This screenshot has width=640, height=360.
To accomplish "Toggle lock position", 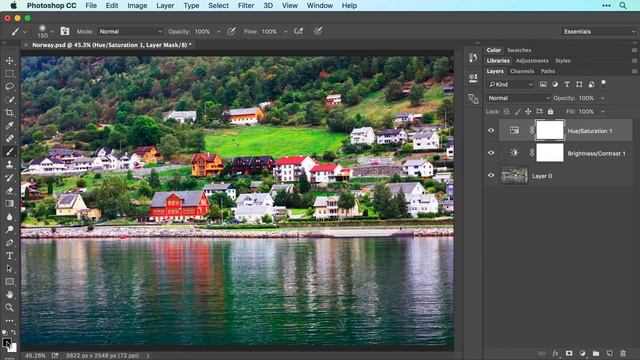I will (x=528, y=111).
